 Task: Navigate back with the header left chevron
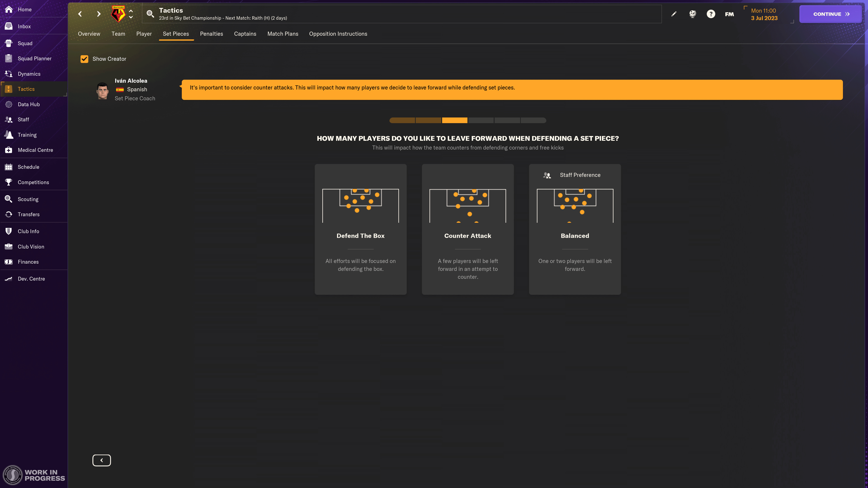click(80, 14)
